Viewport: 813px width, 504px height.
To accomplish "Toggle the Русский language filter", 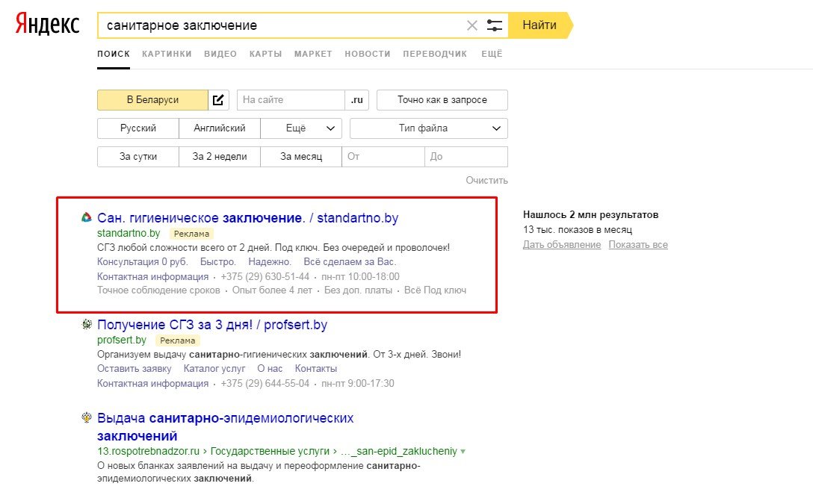I will [138, 128].
